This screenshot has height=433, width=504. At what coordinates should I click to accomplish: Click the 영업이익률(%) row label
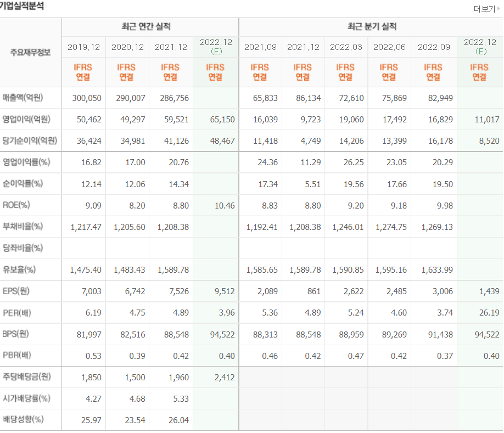(26, 162)
